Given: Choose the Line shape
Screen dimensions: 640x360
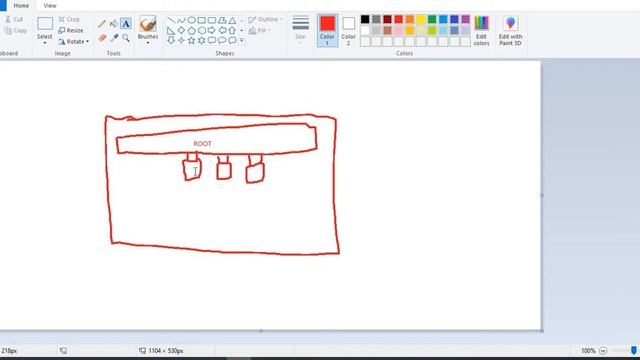Looking at the screenshot, I should [x=171, y=20].
